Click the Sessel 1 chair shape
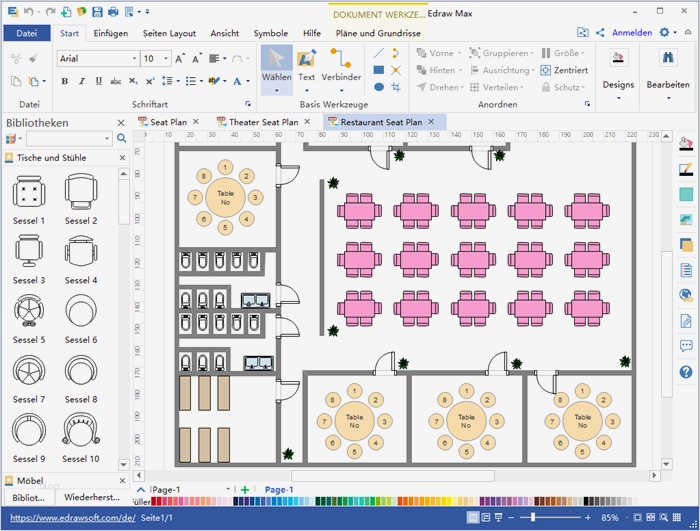700x531 pixels. (29, 191)
